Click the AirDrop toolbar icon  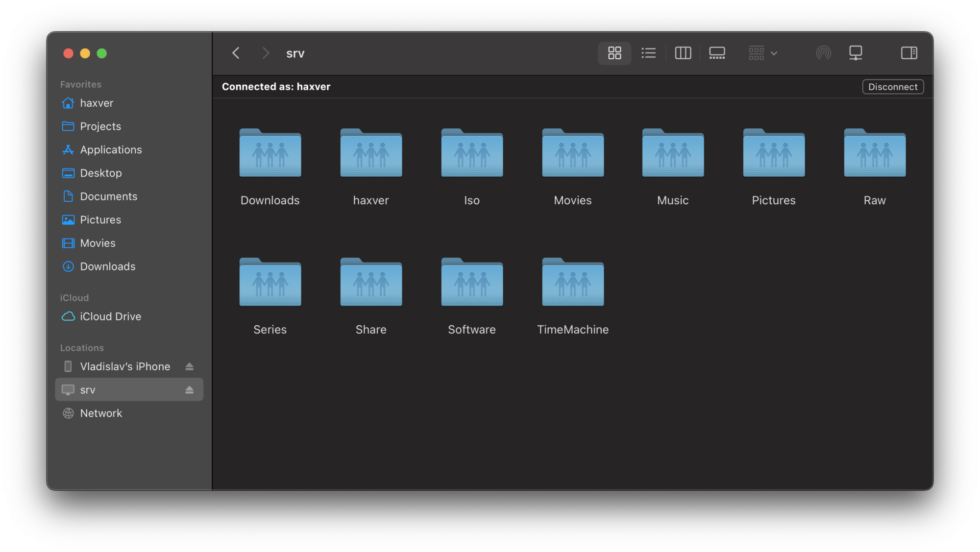pos(823,53)
